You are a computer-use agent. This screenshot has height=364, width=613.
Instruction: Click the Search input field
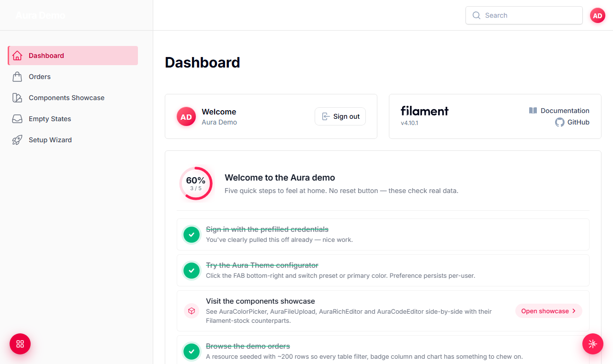[x=524, y=15]
